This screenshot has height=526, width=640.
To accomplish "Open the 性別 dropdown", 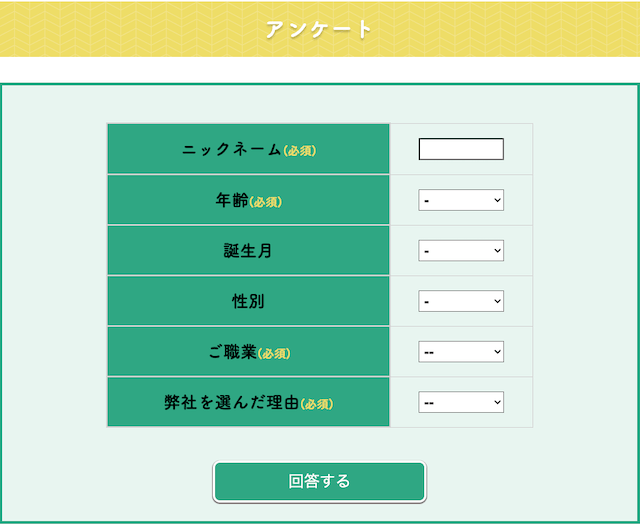I will pos(461,301).
